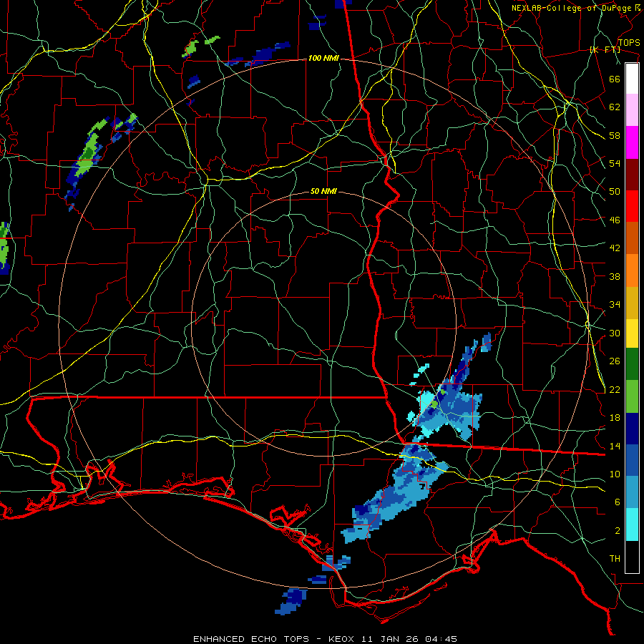Image resolution: width=644 pixels, height=644 pixels.
Task: Click the legend value '18'
Action: click(615, 418)
